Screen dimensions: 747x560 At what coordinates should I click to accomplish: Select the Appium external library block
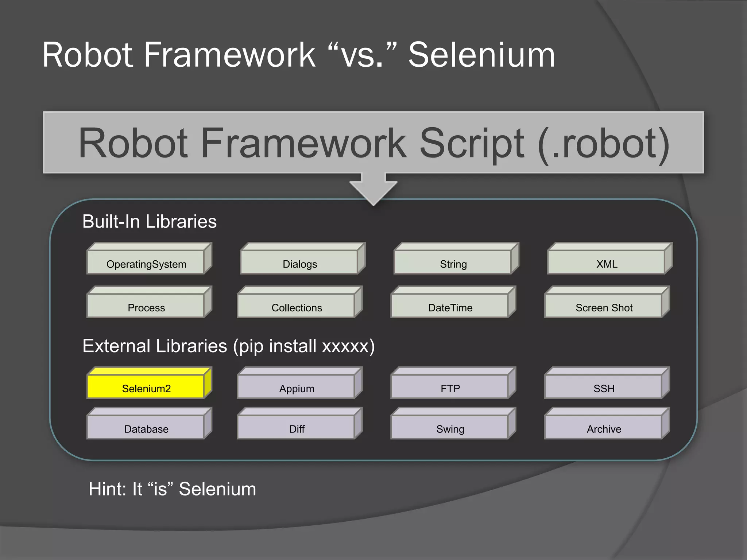(x=297, y=388)
